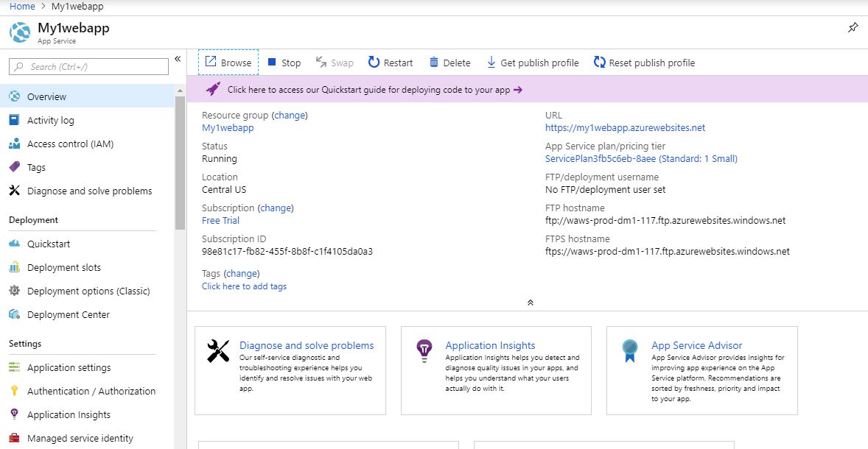
Task: Stop the web app
Action: pos(284,63)
